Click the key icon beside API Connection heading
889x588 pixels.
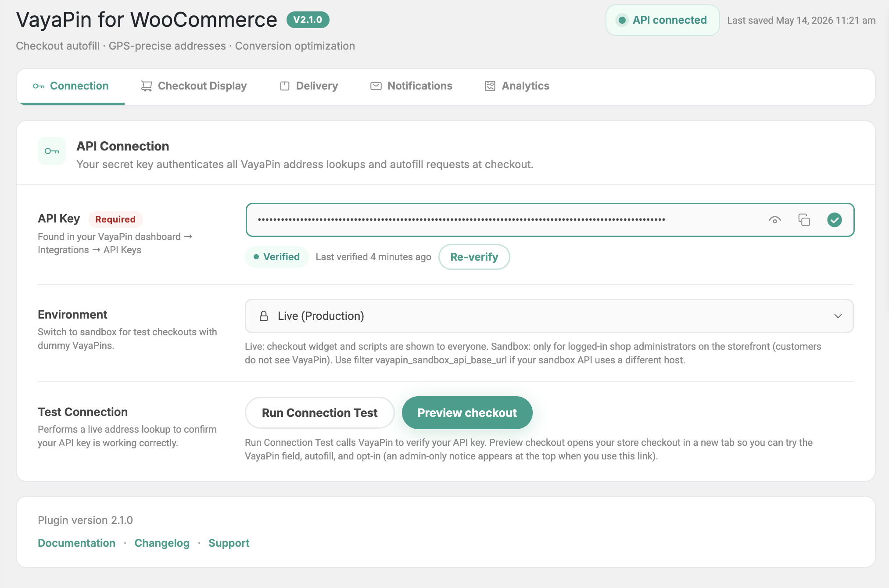click(x=52, y=151)
